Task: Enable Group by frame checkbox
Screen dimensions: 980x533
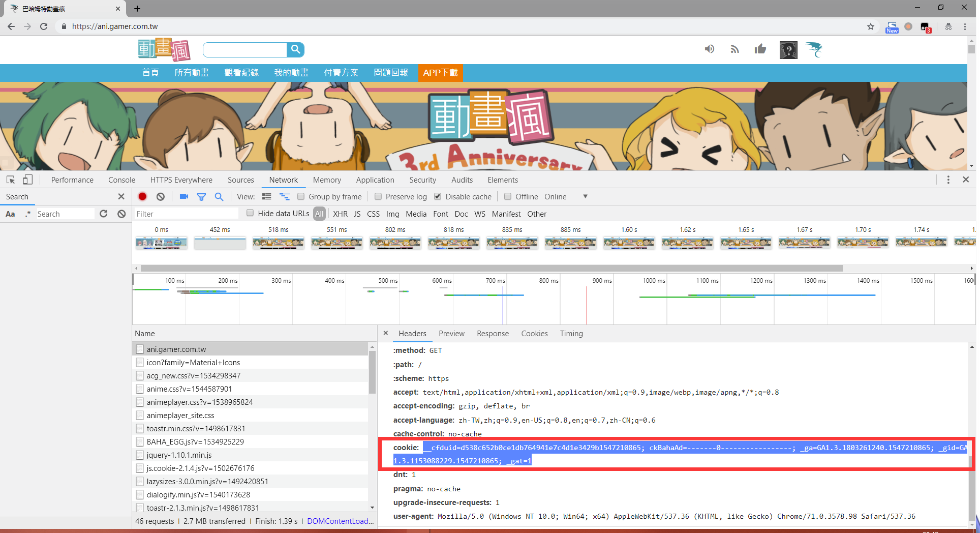Action: pos(301,197)
